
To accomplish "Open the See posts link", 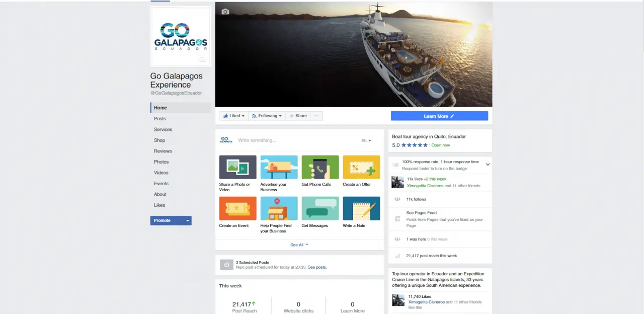I will [x=317, y=267].
